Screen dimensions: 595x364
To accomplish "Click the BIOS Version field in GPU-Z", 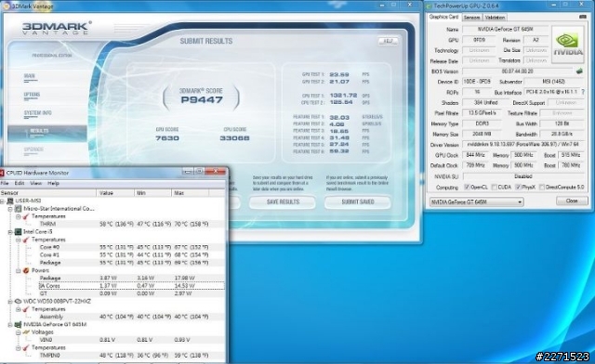I will point(517,71).
